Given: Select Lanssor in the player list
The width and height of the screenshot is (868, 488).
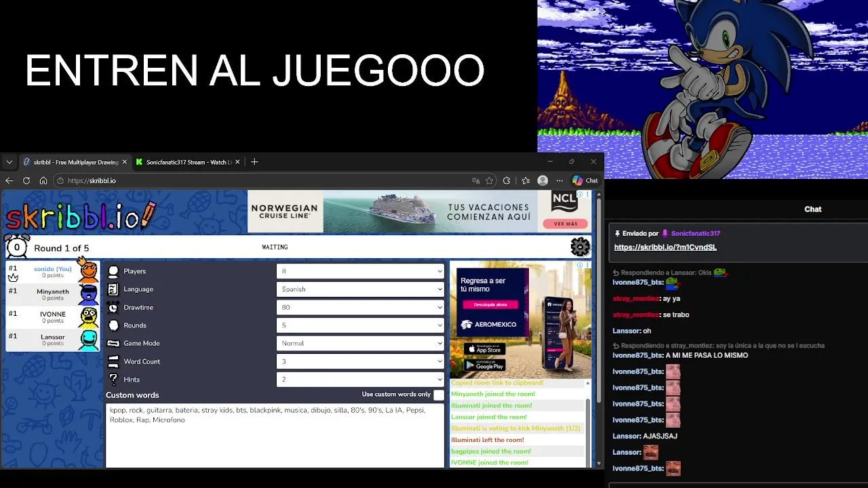Looking at the screenshot, I should 53,339.
